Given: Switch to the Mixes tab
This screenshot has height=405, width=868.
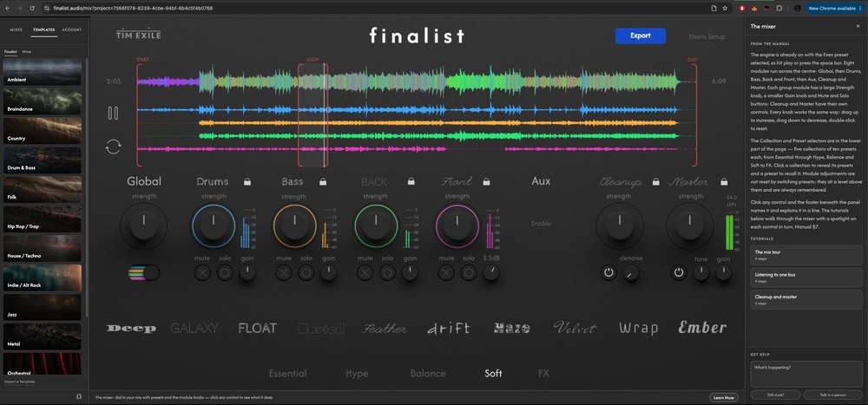Looking at the screenshot, I should click(16, 29).
